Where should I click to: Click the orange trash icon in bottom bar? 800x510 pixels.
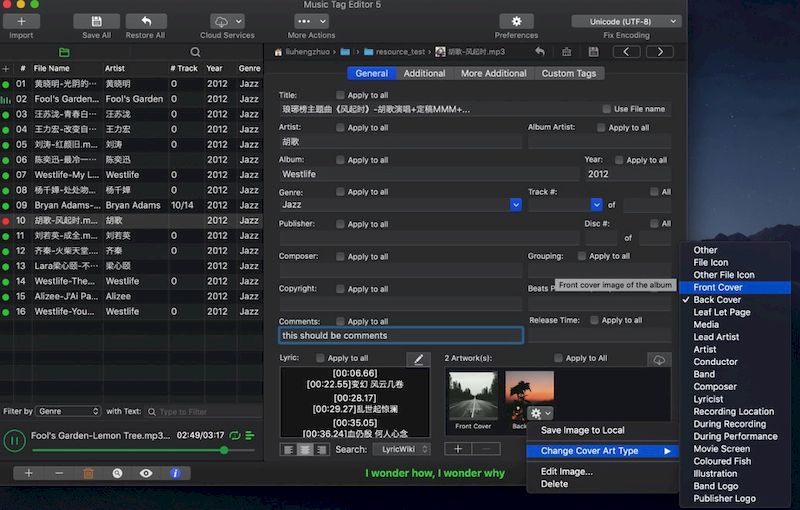(89, 473)
